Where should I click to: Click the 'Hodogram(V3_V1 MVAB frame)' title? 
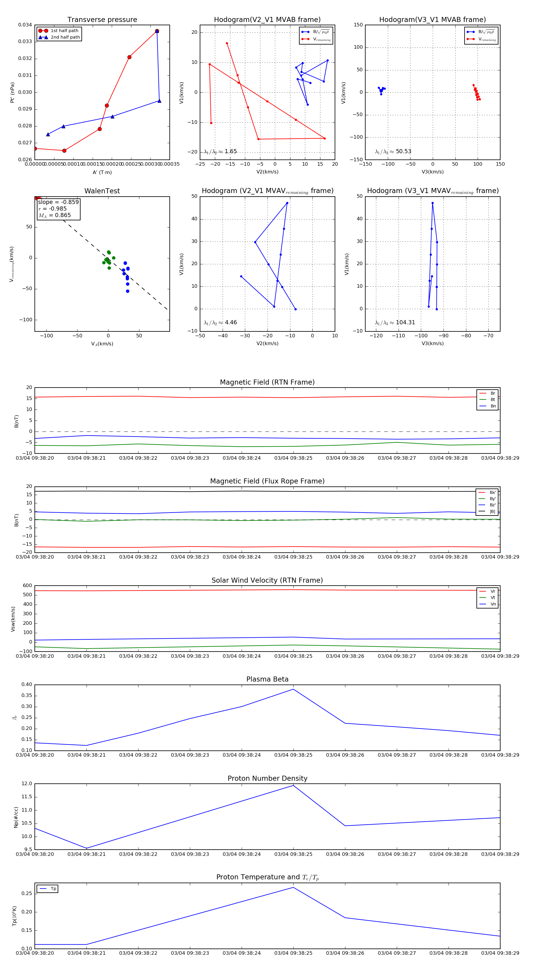432,20
